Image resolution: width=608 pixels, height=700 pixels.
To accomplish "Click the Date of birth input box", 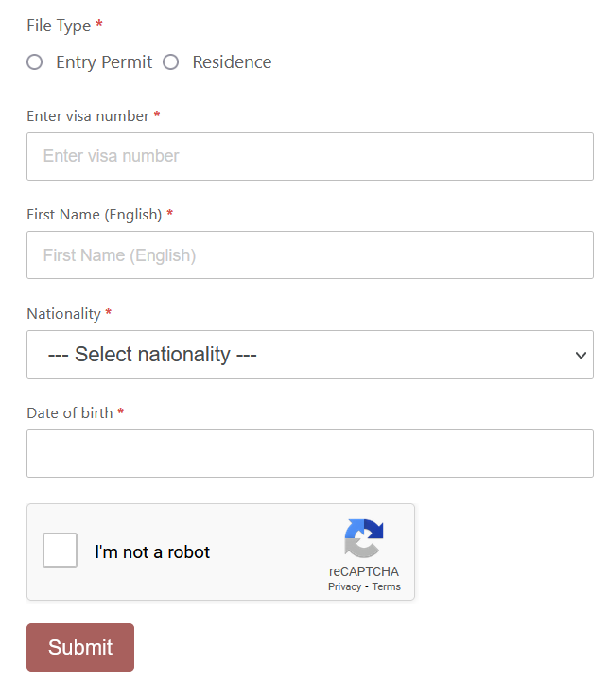I will point(310,454).
